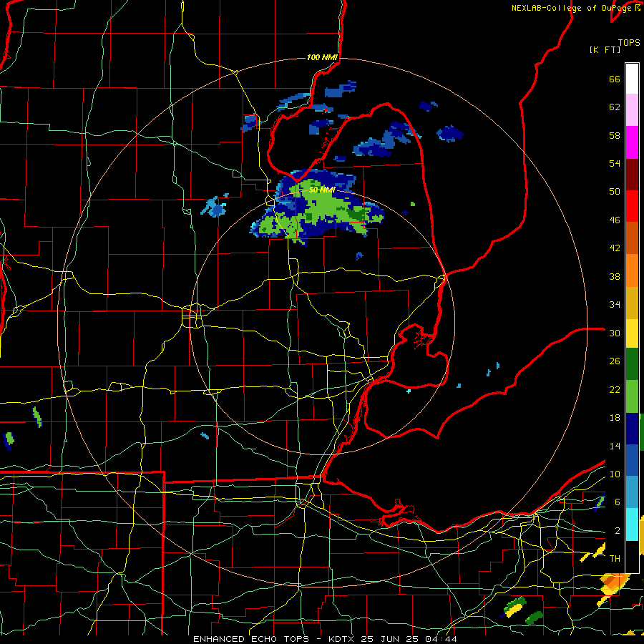The image size is (644, 644).
Task: Pick the light green legend swatch
Action: [632, 396]
